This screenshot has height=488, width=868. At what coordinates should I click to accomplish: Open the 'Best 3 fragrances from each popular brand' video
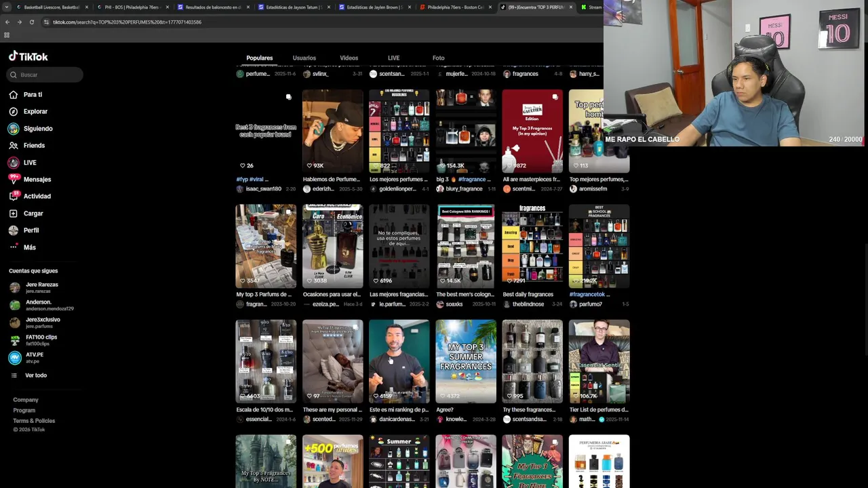[266, 131]
